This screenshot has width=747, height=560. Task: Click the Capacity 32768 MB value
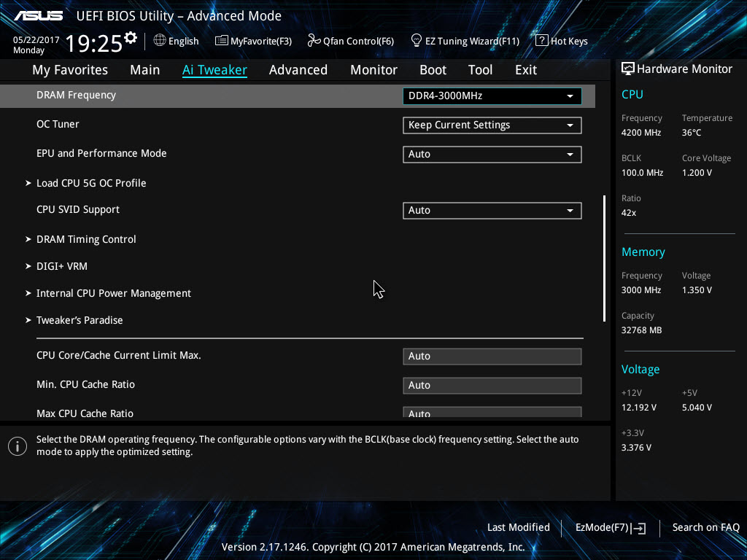(641, 330)
